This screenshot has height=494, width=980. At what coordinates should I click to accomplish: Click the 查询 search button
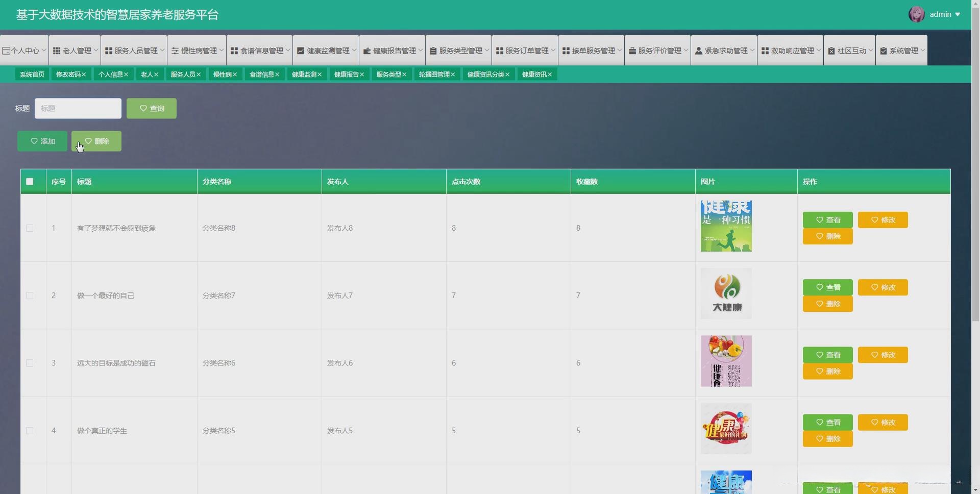pos(152,108)
